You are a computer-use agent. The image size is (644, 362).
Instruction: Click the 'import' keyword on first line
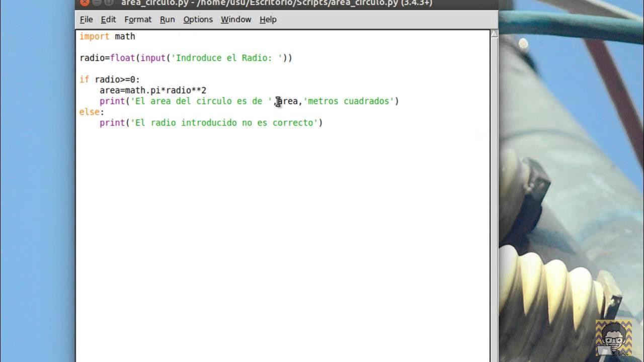tap(95, 36)
